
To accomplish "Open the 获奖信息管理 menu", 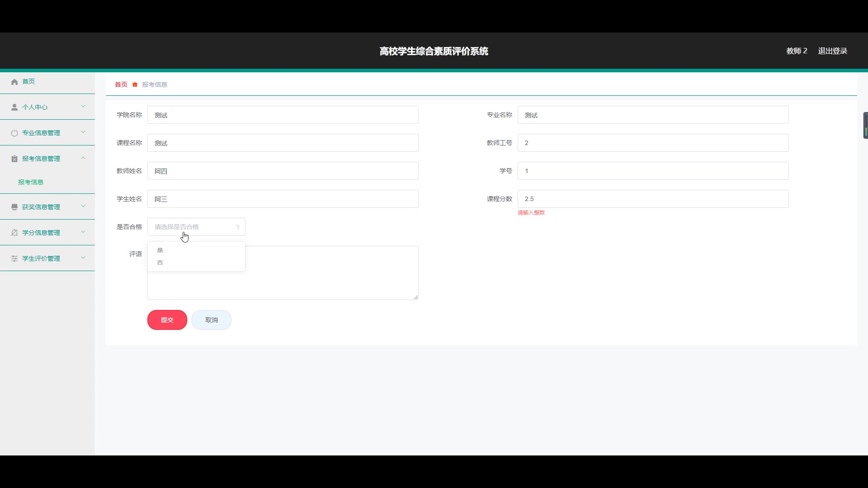I will click(x=41, y=207).
